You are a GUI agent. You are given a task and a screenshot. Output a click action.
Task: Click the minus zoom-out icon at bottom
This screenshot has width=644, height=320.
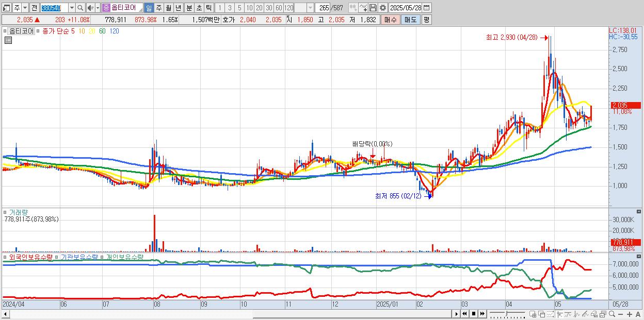pyautogui.click(x=620, y=314)
